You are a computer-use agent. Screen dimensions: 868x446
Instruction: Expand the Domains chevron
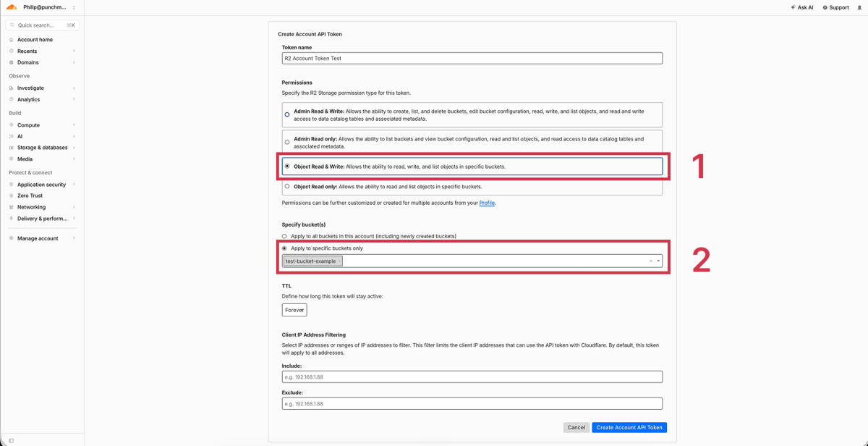point(74,62)
